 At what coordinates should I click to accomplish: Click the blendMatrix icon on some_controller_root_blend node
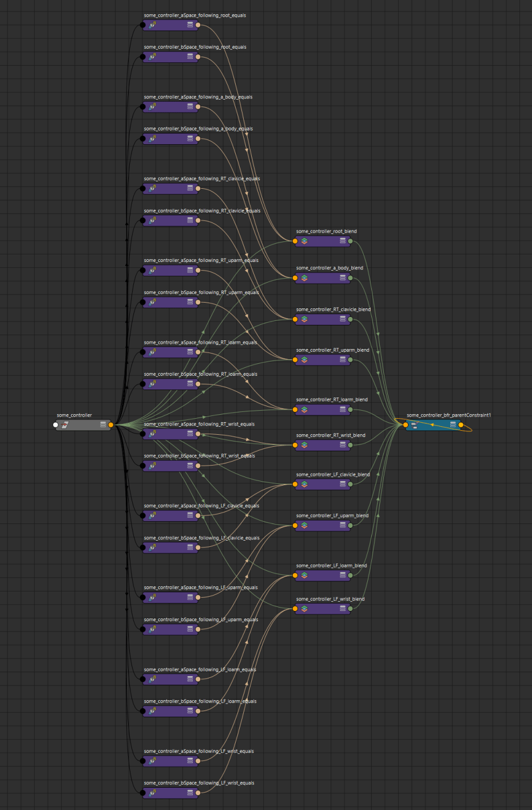click(304, 241)
